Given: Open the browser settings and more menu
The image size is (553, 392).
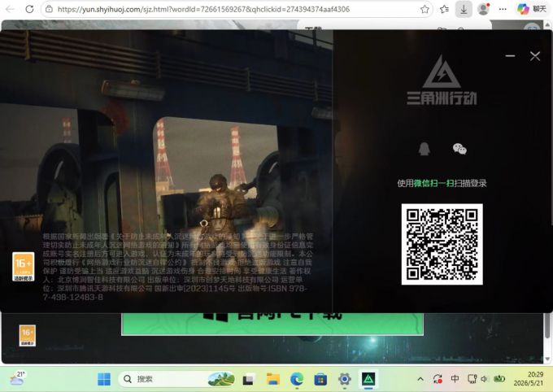Looking at the screenshot, I should pos(503,9).
